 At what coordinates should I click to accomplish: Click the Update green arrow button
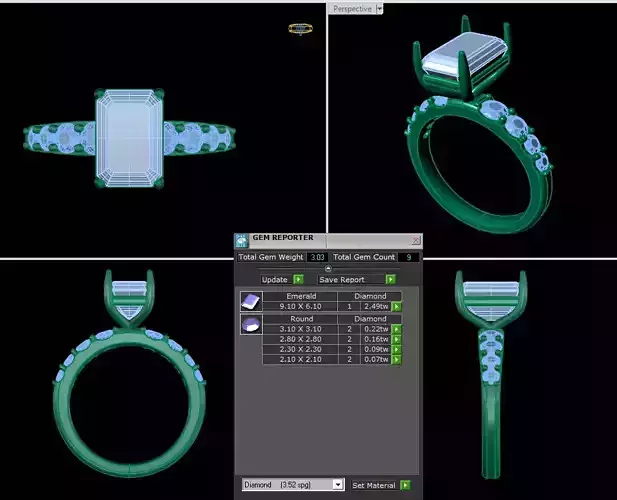coord(298,279)
